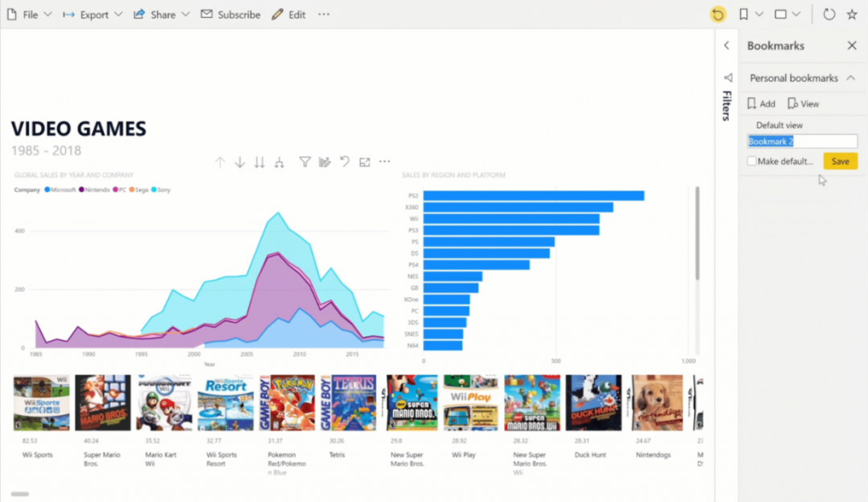This screenshot has height=502, width=868.
Task: Click the Bookmarks icon in top bar
Action: 743,14
